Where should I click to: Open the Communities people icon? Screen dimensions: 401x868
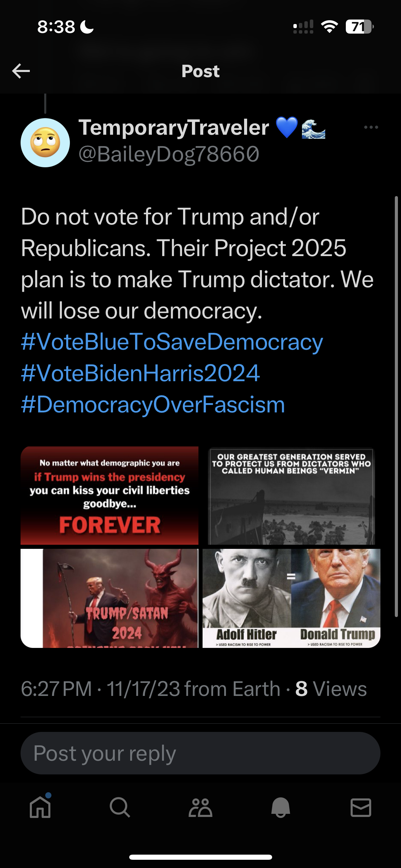[200, 807]
